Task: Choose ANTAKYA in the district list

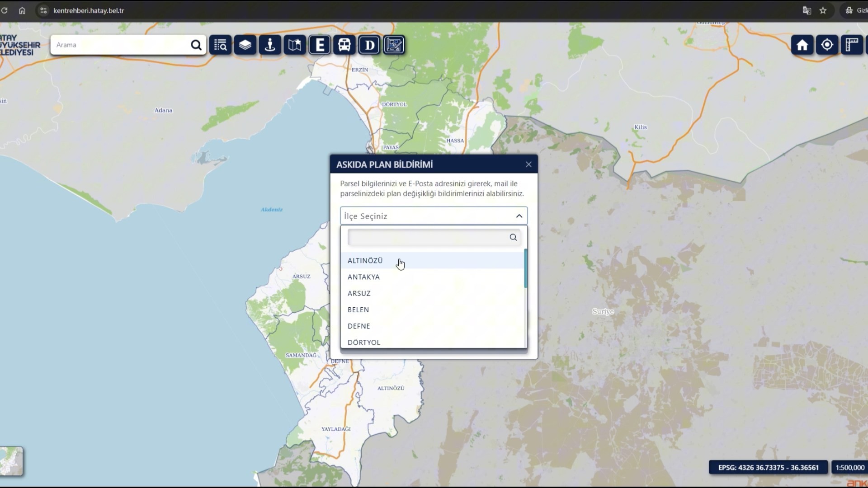Action: click(363, 277)
